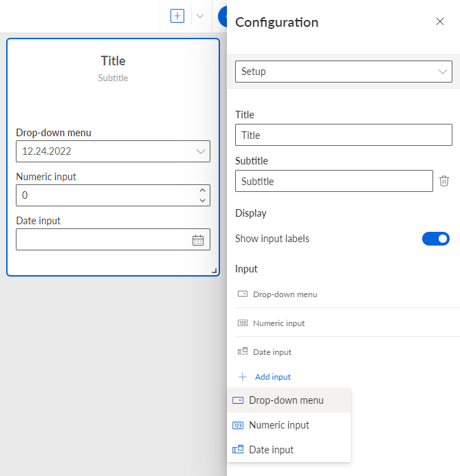Click the Title text field in Configuration
This screenshot has width=460, height=476.
pyautogui.click(x=344, y=135)
